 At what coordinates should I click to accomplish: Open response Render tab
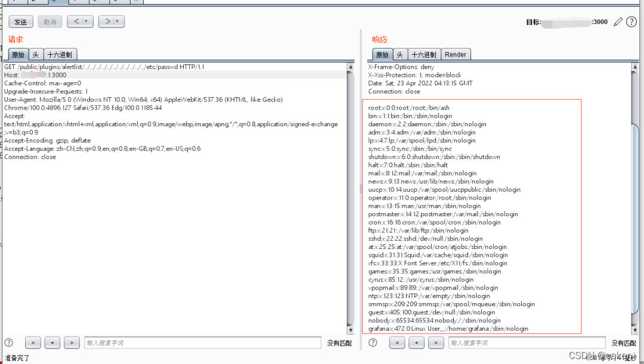[456, 55]
